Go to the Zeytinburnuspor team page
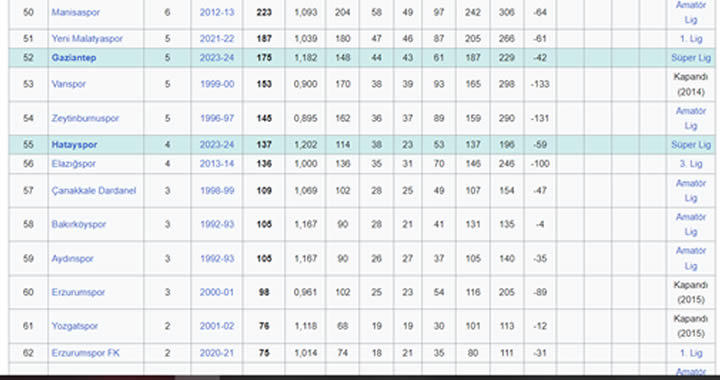720x380 pixels. pyautogui.click(x=85, y=118)
